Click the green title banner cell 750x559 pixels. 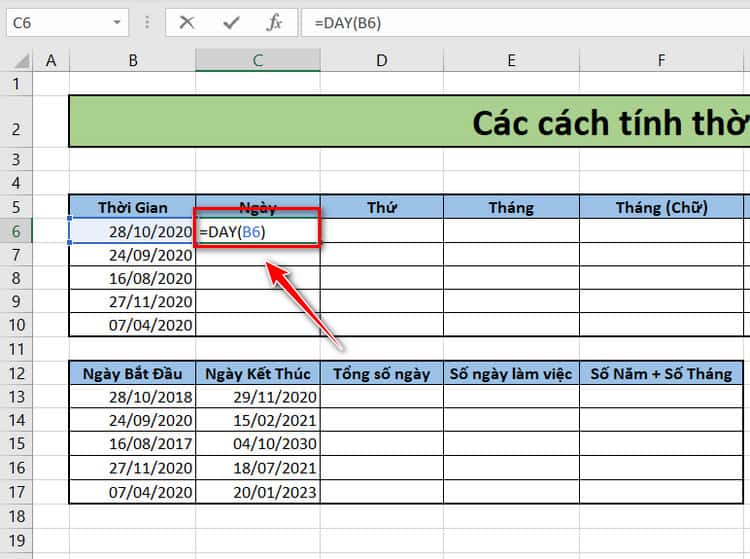pos(409,121)
